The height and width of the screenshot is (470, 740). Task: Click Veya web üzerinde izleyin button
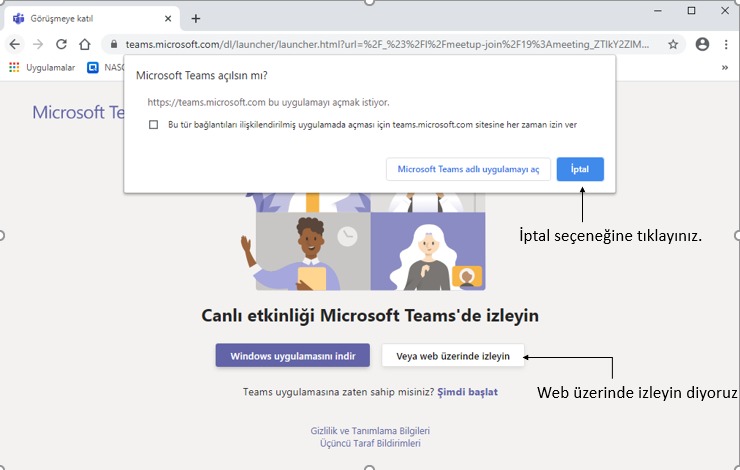[453, 356]
